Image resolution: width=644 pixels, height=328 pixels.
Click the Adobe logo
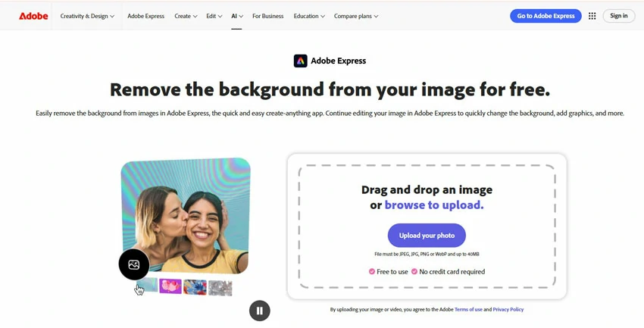pyautogui.click(x=33, y=16)
